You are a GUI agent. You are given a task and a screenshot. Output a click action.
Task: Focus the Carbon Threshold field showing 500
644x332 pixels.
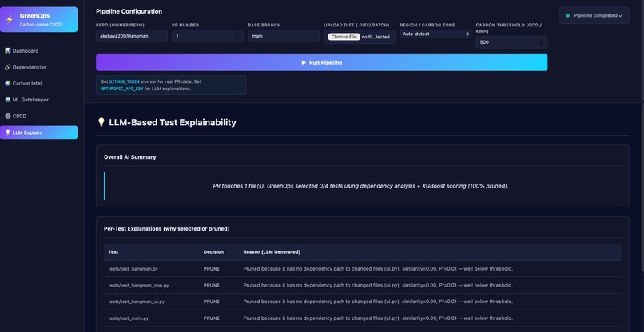[511, 41]
